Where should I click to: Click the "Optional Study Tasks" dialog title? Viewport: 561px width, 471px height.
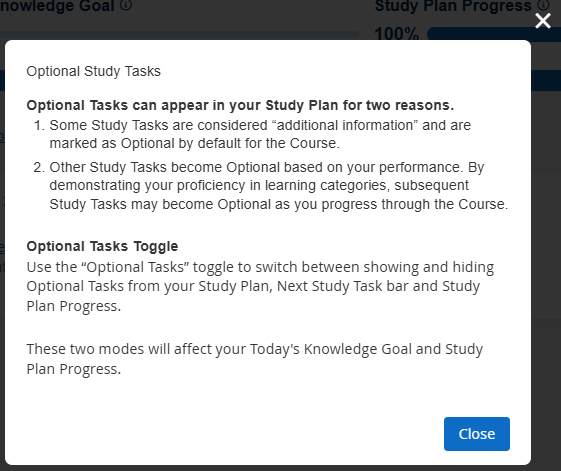94,71
